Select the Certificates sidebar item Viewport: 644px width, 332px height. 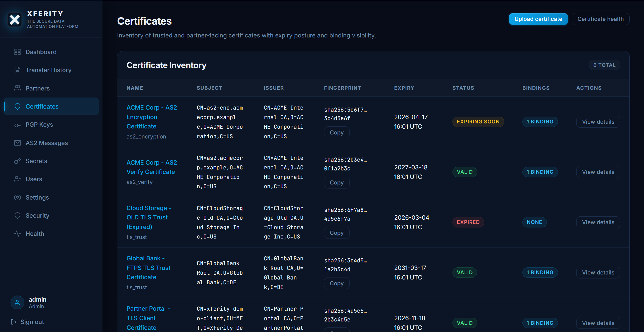pyautogui.click(x=42, y=107)
